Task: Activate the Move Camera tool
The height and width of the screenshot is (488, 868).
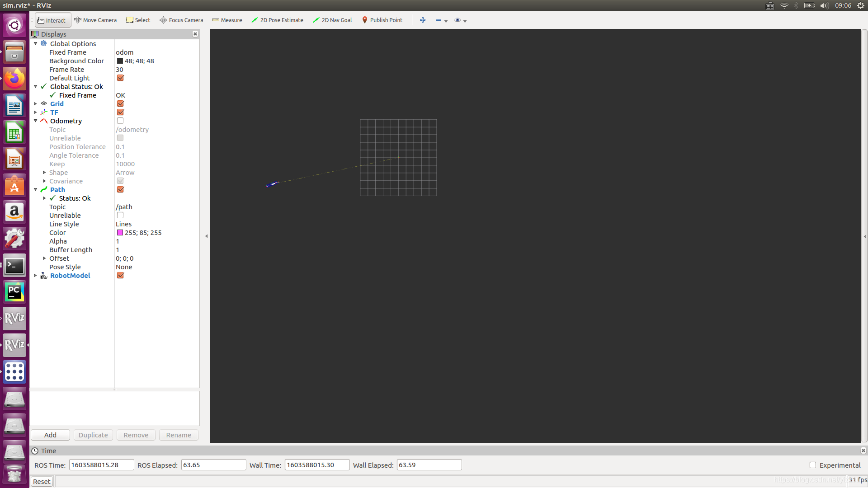Action: (95, 20)
